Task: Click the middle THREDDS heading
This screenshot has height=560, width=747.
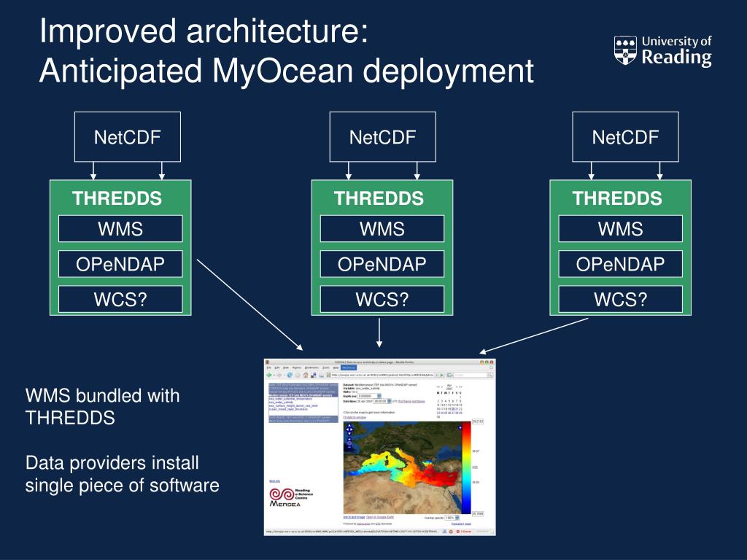Action: 379,198
